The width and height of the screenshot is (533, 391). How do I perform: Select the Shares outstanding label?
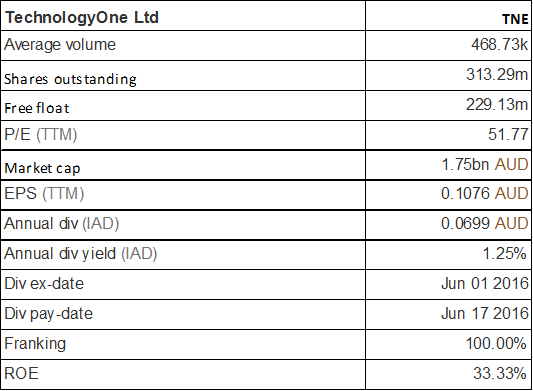(x=70, y=79)
